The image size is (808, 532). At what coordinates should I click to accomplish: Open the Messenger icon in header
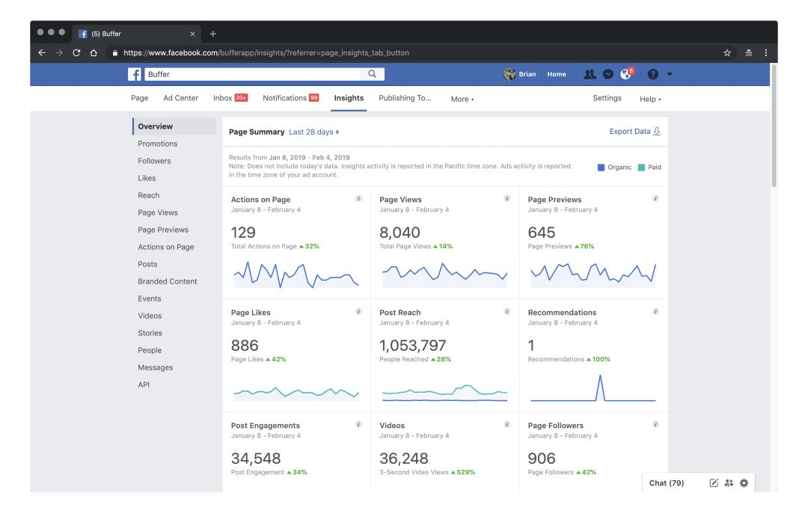[608, 74]
